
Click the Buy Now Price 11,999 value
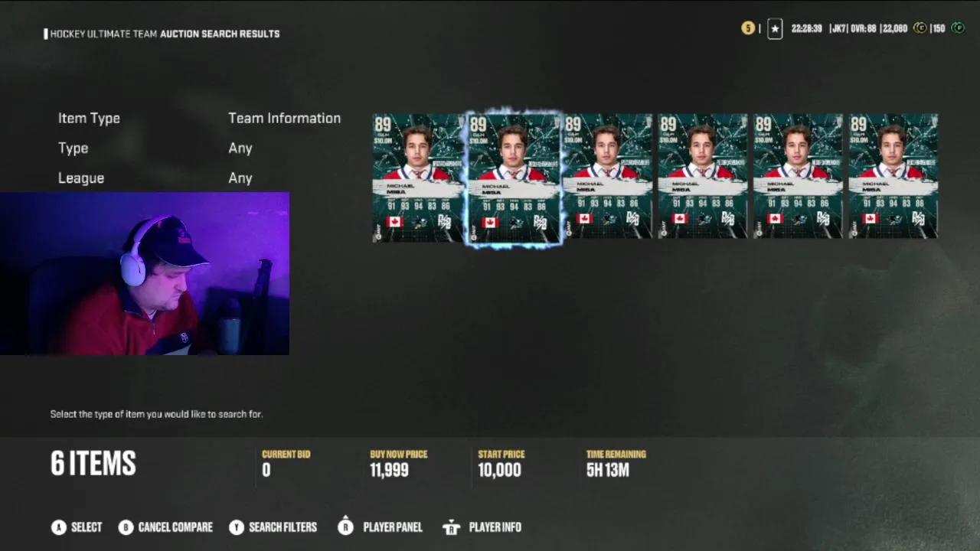pos(389,470)
